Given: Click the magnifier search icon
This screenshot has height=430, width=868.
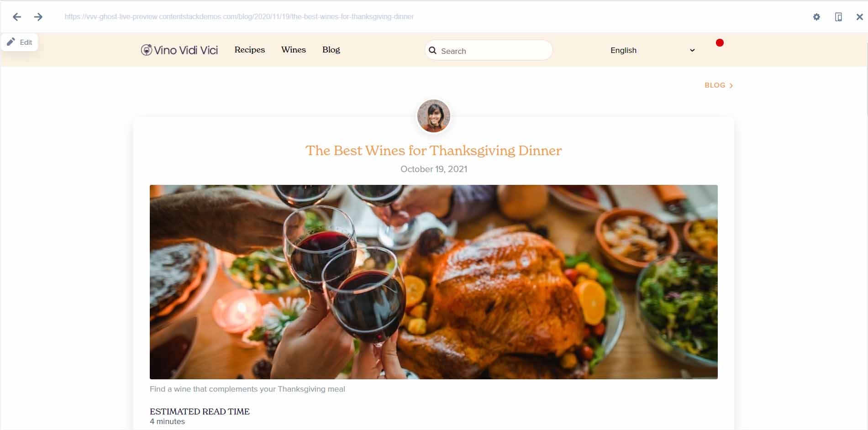Looking at the screenshot, I should coord(432,51).
